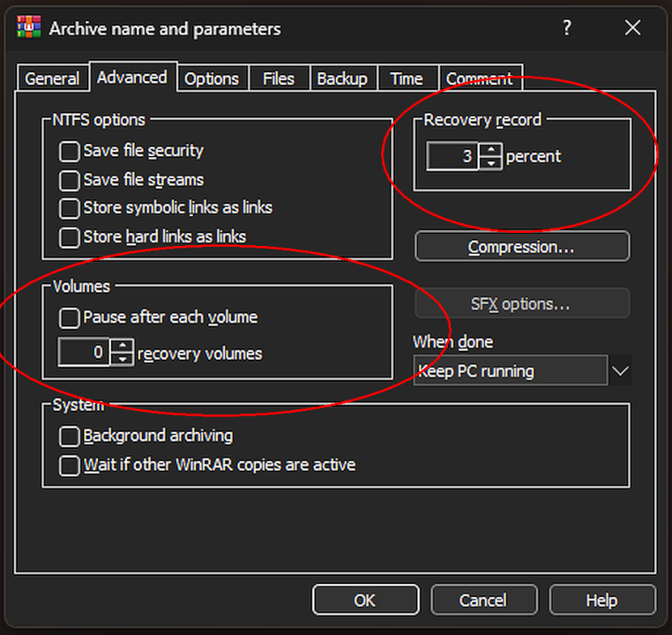
Task: Enable Background archiving checkbox
Action: coord(70,437)
